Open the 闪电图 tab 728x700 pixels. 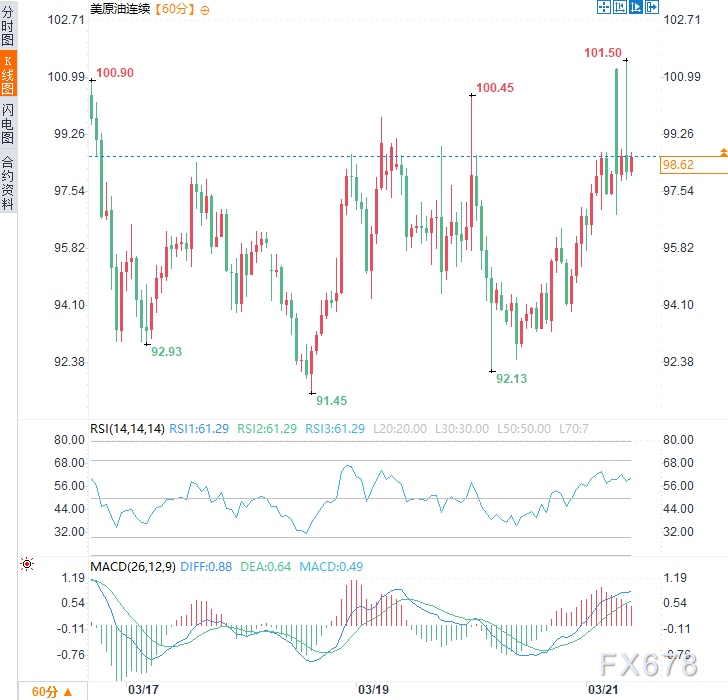click(8, 122)
